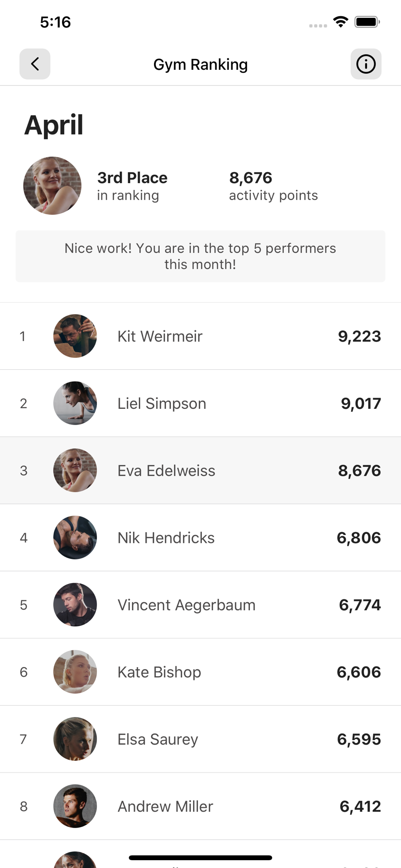Tap Liel Simpson's avatar
The width and height of the screenshot is (401, 868).
(75, 403)
